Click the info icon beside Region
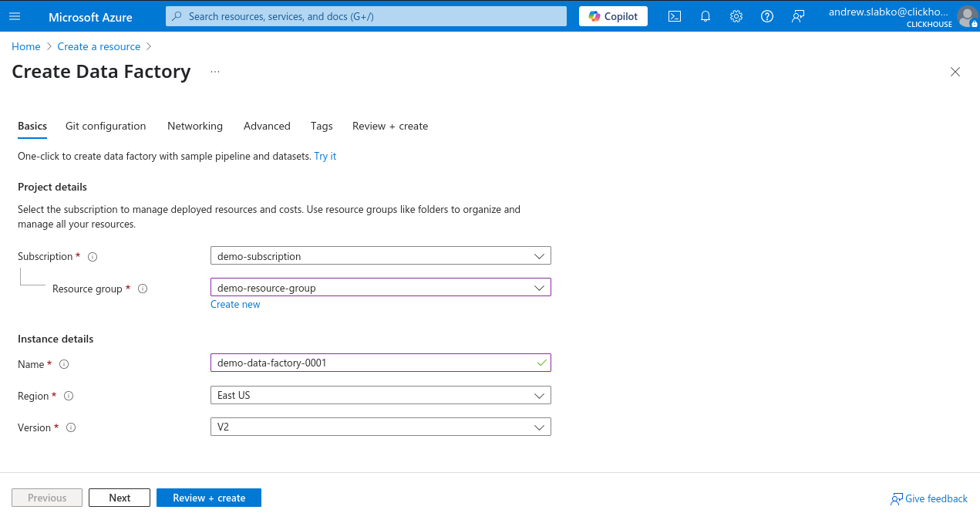Screen dimensions: 980x520 69,396
